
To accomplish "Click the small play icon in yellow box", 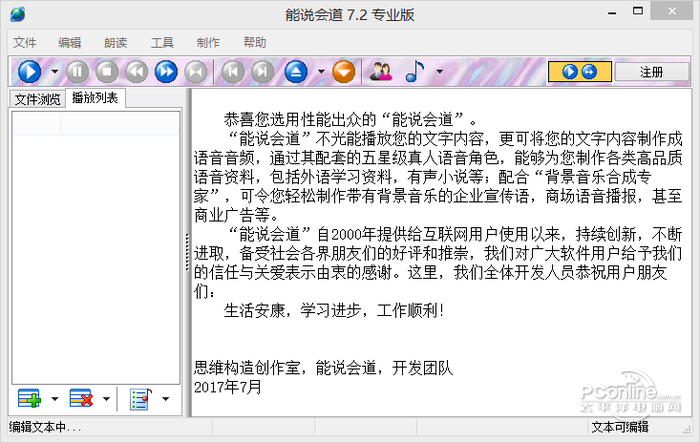I will click(570, 71).
